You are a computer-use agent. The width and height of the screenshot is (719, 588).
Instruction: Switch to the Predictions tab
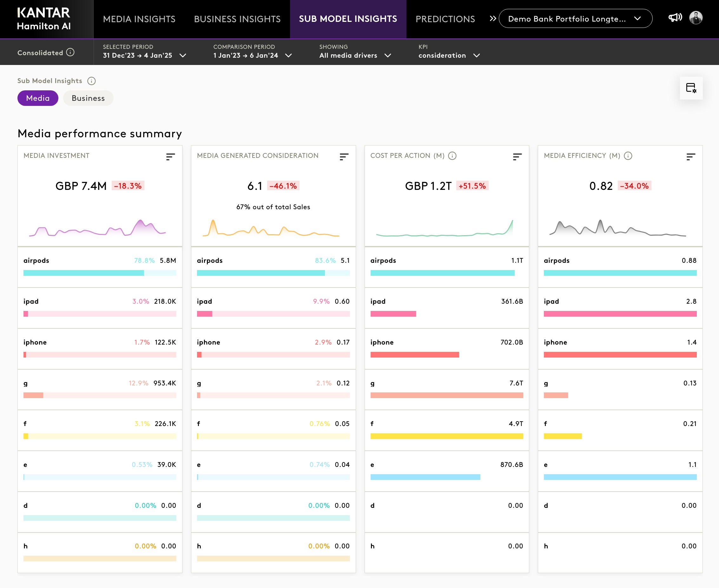(x=445, y=19)
